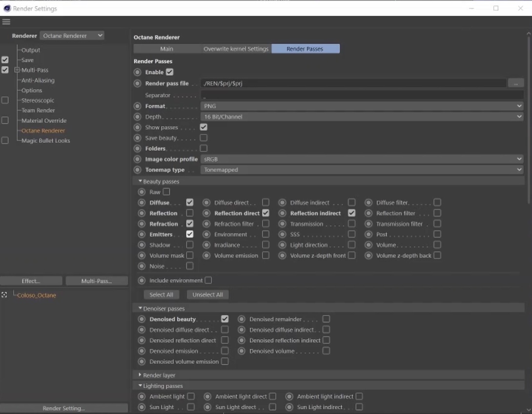Image resolution: width=532 pixels, height=414 pixels.
Task: Click the animation dot beside Include environment
Action: [x=142, y=280]
